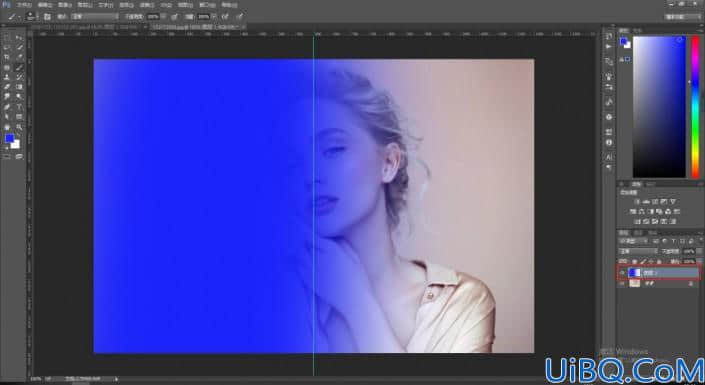Select the Magic Wand tool
The height and width of the screenshot is (385, 705).
coord(19,47)
